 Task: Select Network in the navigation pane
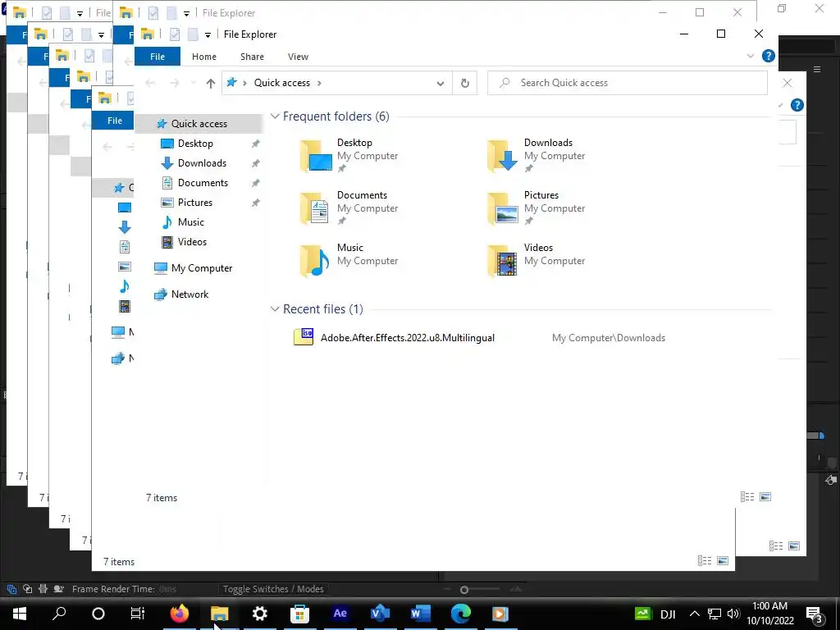tap(189, 294)
